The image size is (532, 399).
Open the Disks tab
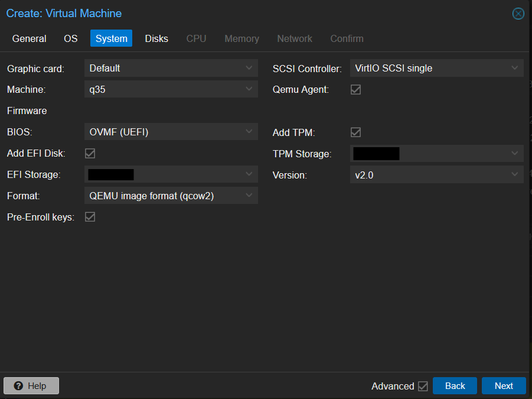pyautogui.click(x=156, y=38)
